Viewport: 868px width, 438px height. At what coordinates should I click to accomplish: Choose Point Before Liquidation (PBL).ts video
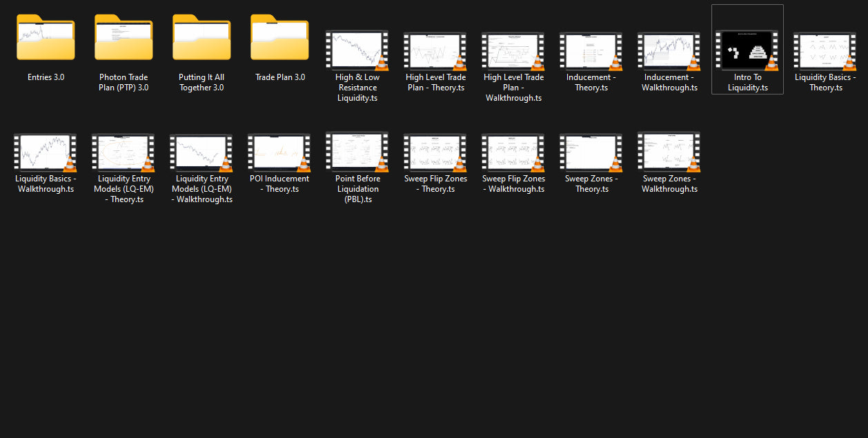[x=357, y=152]
